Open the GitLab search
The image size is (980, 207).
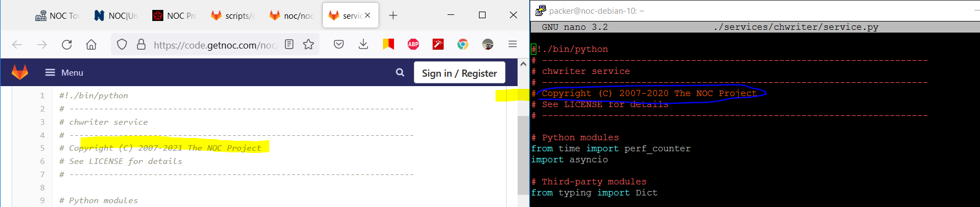pyautogui.click(x=400, y=72)
